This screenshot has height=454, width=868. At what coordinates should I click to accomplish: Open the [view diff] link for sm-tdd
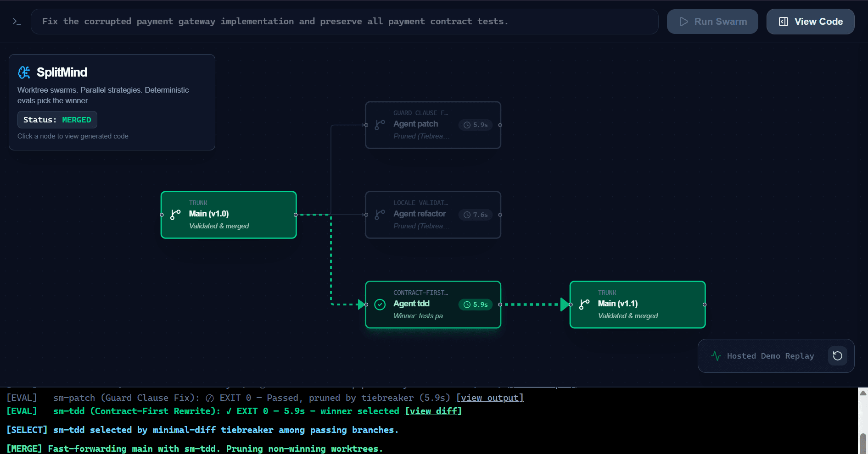[x=433, y=411]
